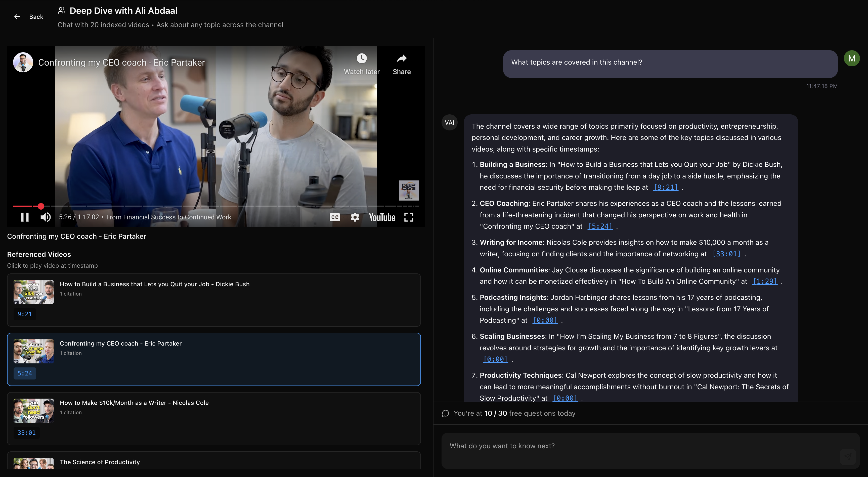Open video settings gear icon
This screenshot has height=477, width=868.
point(355,217)
